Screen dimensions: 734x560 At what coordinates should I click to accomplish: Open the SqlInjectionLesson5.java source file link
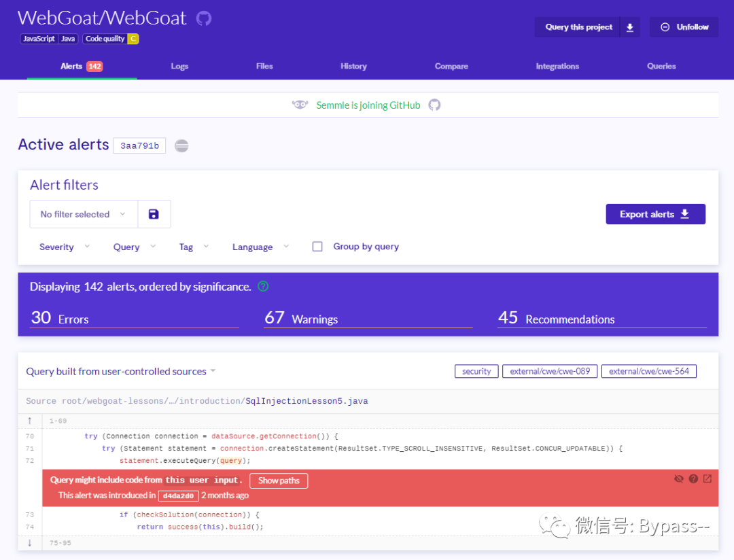pyautogui.click(x=307, y=401)
